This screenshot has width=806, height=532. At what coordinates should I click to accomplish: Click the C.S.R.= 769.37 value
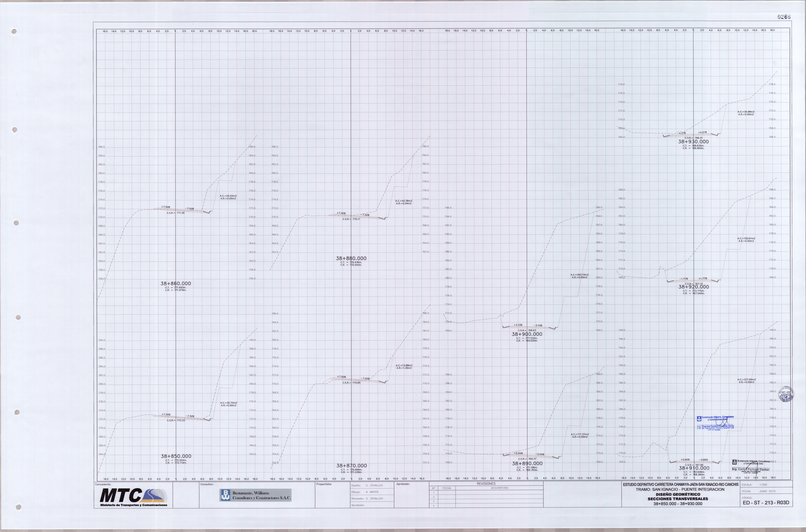(527, 459)
